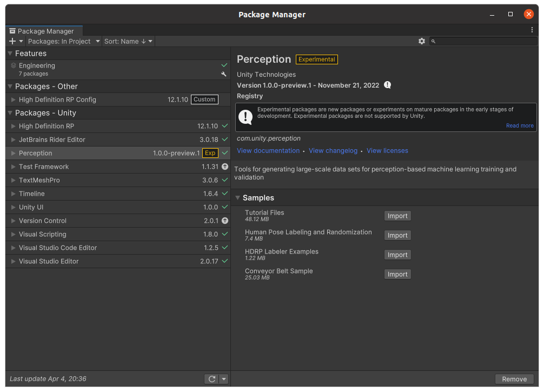Click the plus icon to add a package
The width and height of the screenshot is (544, 392).
[x=12, y=41]
